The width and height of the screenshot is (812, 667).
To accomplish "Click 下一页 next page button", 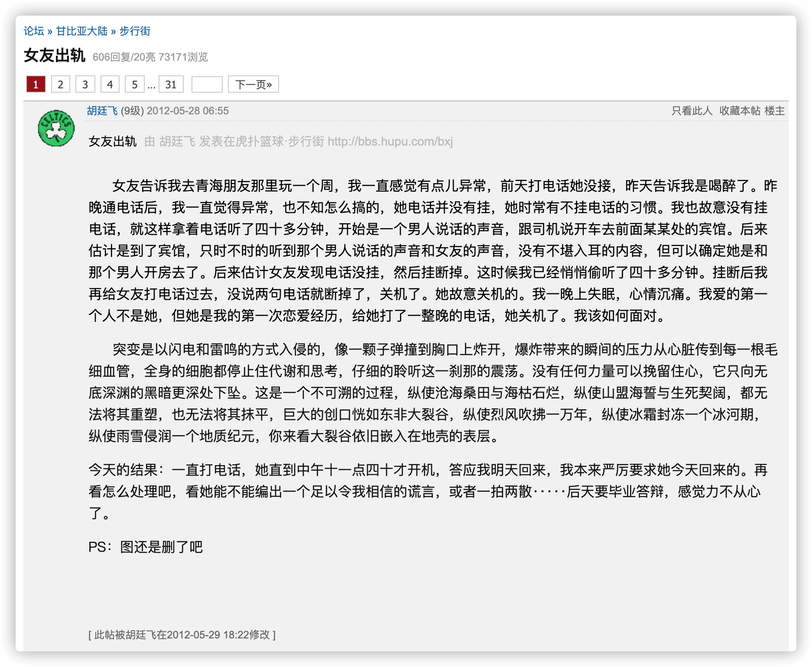I will (x=253, y=84).
